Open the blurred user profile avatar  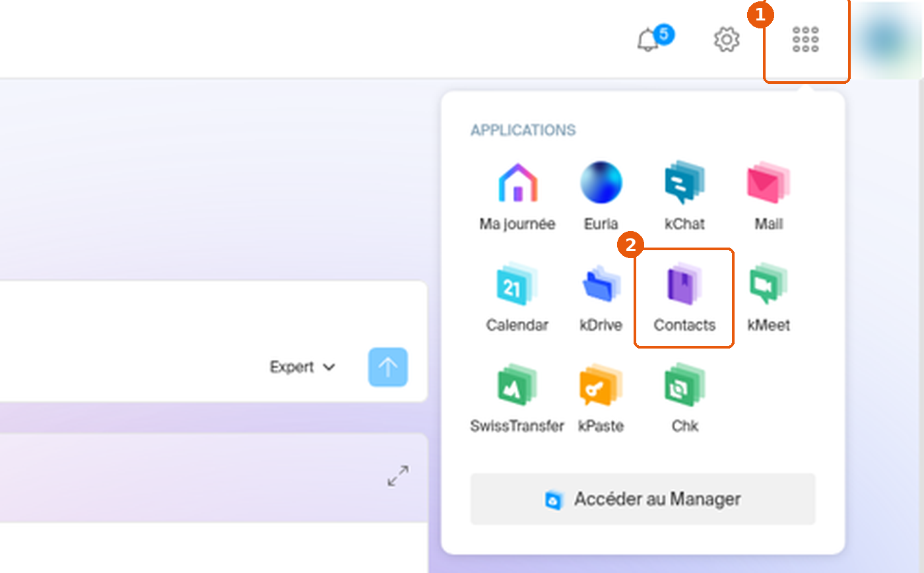click(x=886, y=40)
